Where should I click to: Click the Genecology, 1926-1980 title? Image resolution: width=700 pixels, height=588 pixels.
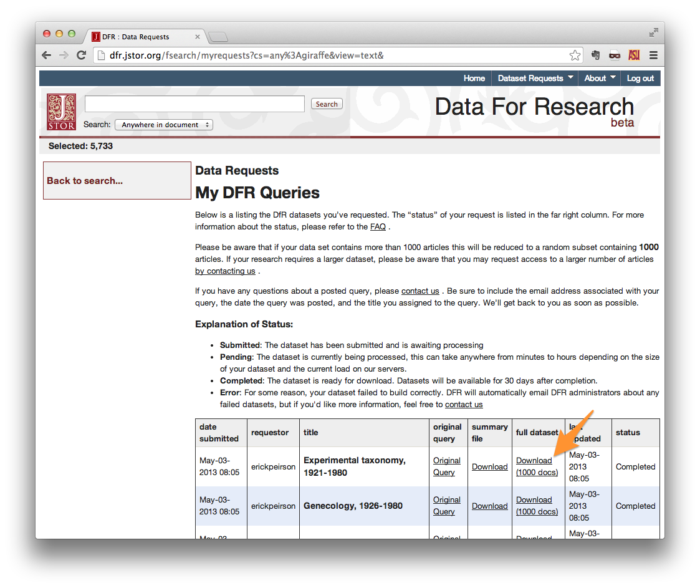coord(353,506)
